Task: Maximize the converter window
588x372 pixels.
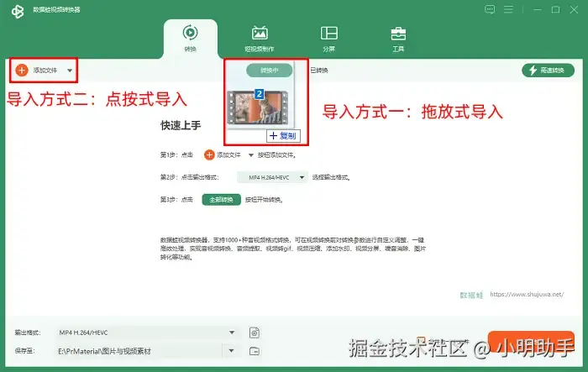Action: [x=556, y=9]
